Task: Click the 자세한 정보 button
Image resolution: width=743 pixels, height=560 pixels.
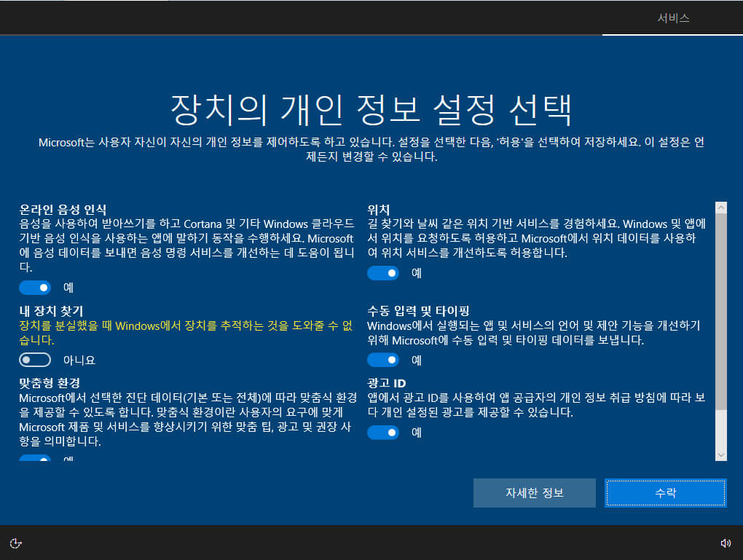Action: 535,493
